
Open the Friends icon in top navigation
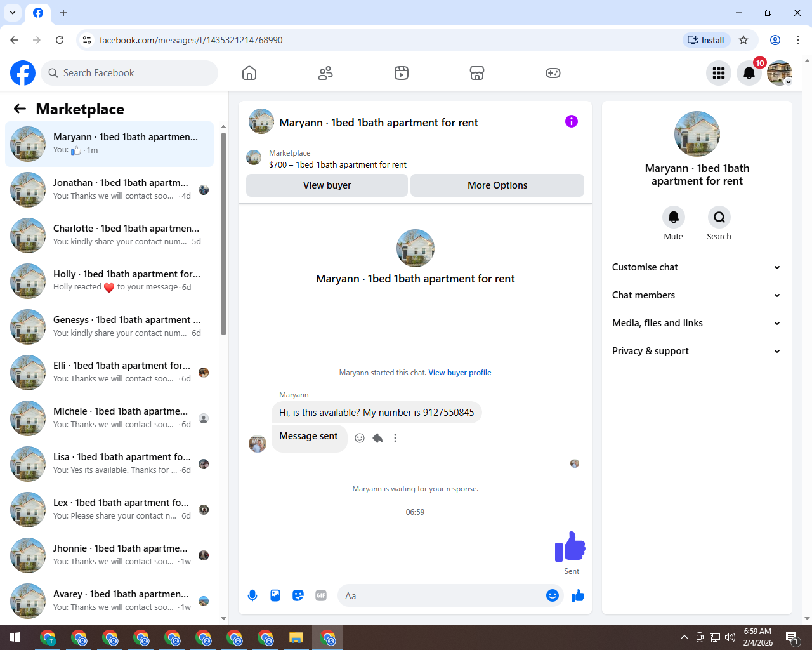tap(325, 73)
